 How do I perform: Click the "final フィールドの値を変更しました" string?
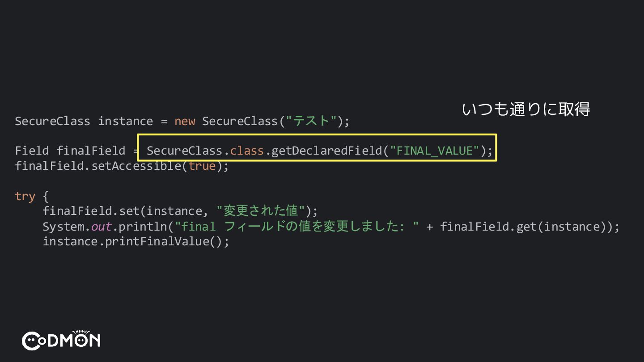tap(297, 227)
